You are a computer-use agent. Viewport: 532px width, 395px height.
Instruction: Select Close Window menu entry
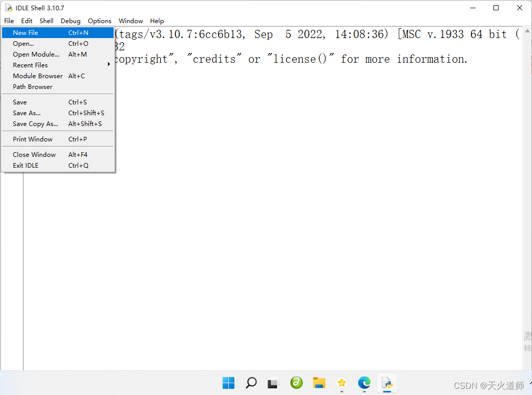(x=58, y=154)
